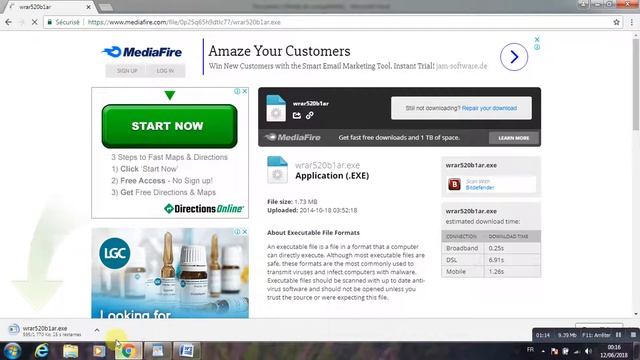Click the Amaze Your Customers ad headline
640x360 pixels.
279,51
